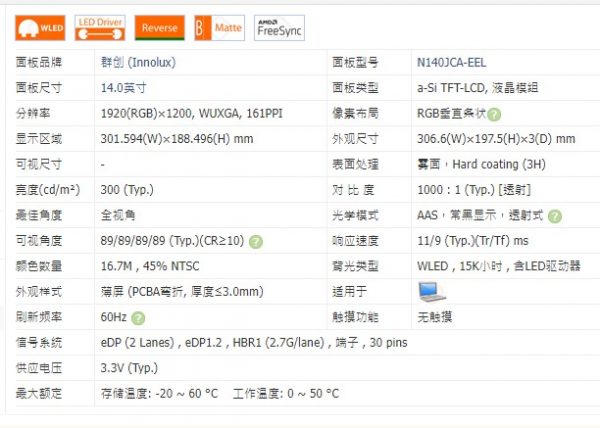Screen dimensions: 600x428
Task: Click the Matte surface badge
Action: pos(219,28)
